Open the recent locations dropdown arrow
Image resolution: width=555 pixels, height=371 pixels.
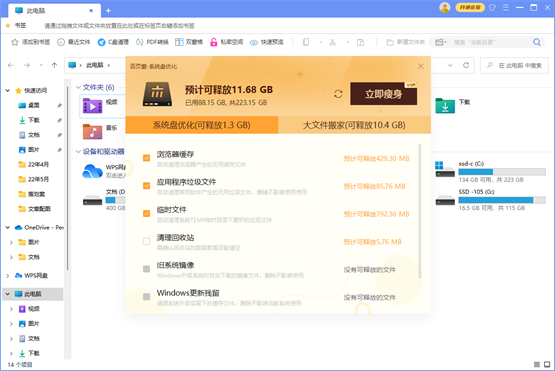pos(41,65)
